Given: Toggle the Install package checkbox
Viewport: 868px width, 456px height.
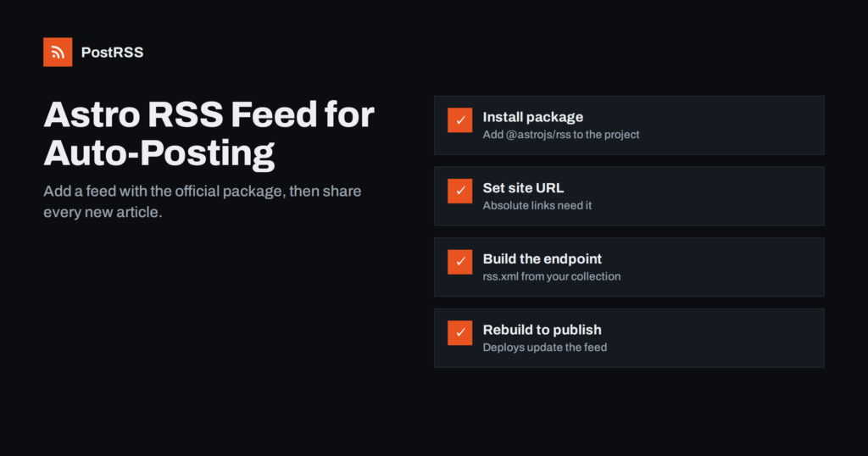Looking at the screenshot, I should 460,120.
